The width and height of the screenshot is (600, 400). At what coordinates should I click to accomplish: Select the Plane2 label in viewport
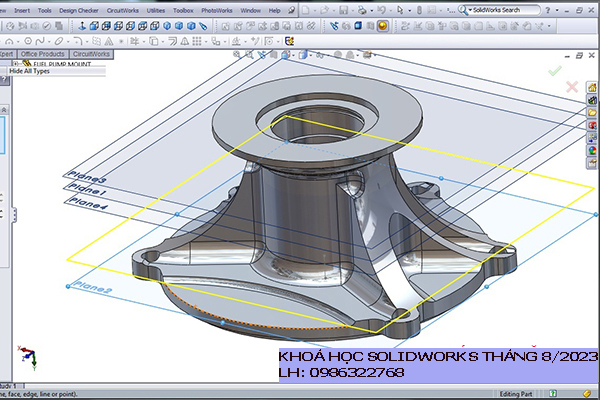pos(92,287)
